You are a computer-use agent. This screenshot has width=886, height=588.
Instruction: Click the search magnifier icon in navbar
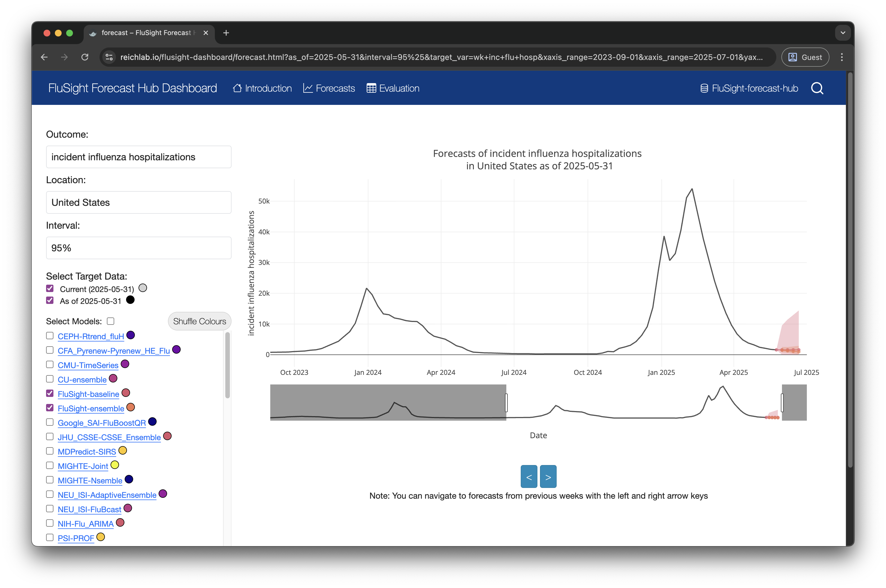[x=817, y=88]
